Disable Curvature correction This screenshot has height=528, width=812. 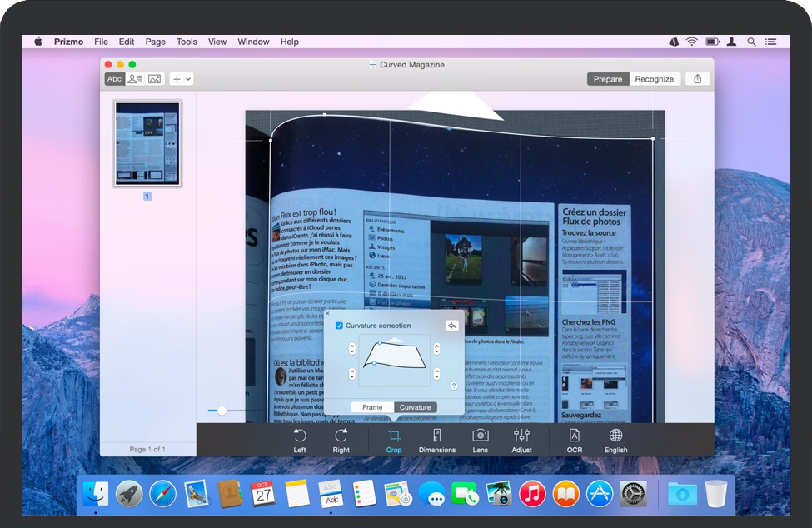coord(339,326)
